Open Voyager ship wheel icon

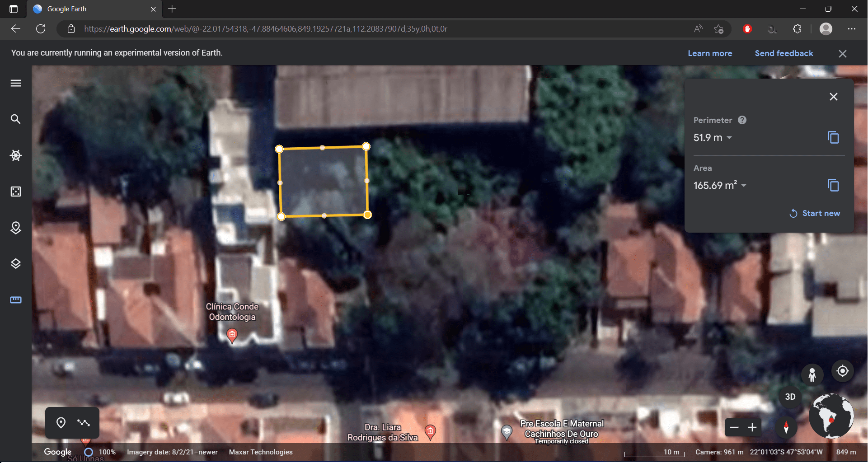[16, 155]
